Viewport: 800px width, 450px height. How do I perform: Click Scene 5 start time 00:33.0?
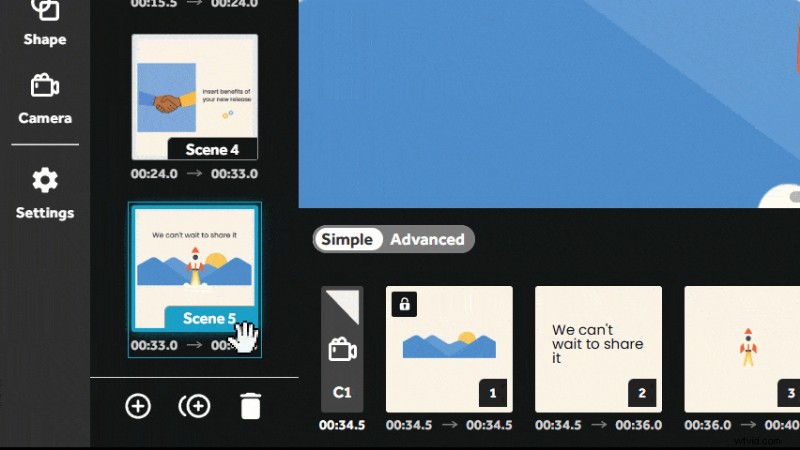point(154,345)
